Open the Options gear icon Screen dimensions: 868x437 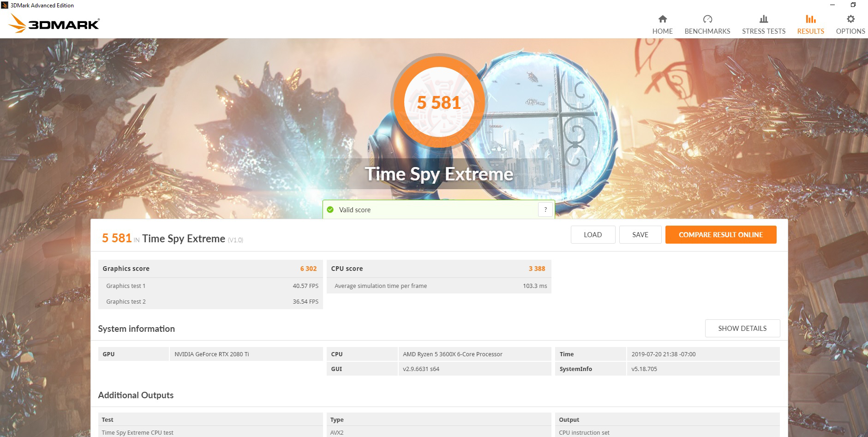point(850,19)
